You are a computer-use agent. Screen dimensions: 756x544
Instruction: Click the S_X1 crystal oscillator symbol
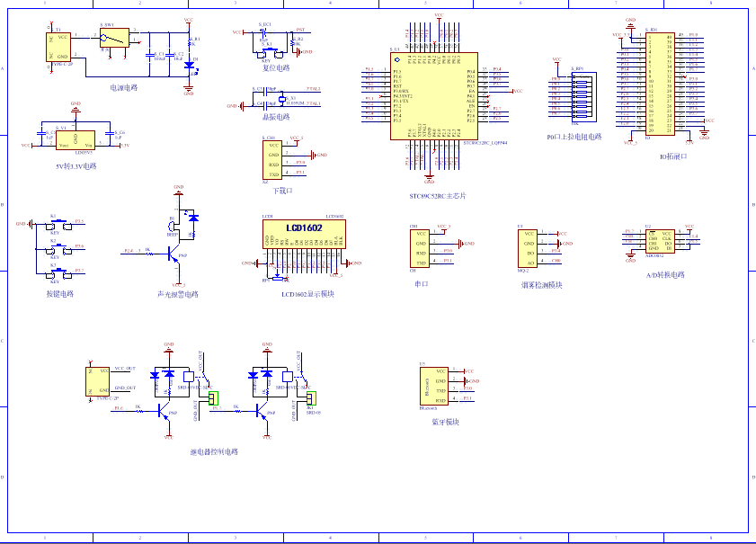click(x=282, y=98)
